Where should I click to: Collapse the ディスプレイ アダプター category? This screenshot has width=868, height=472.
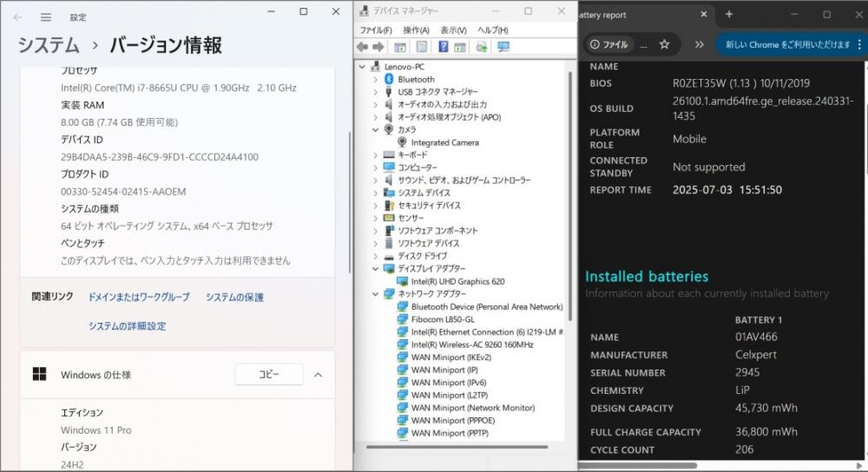375,268
